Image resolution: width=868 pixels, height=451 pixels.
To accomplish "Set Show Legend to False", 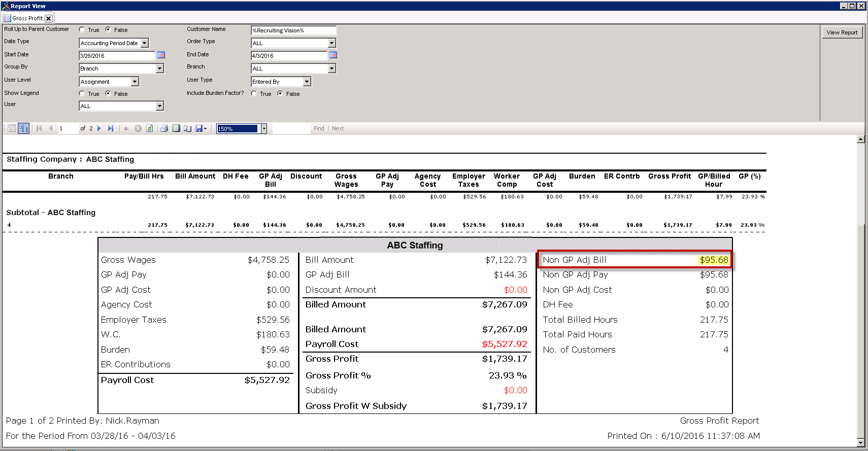I will (108, 93).
